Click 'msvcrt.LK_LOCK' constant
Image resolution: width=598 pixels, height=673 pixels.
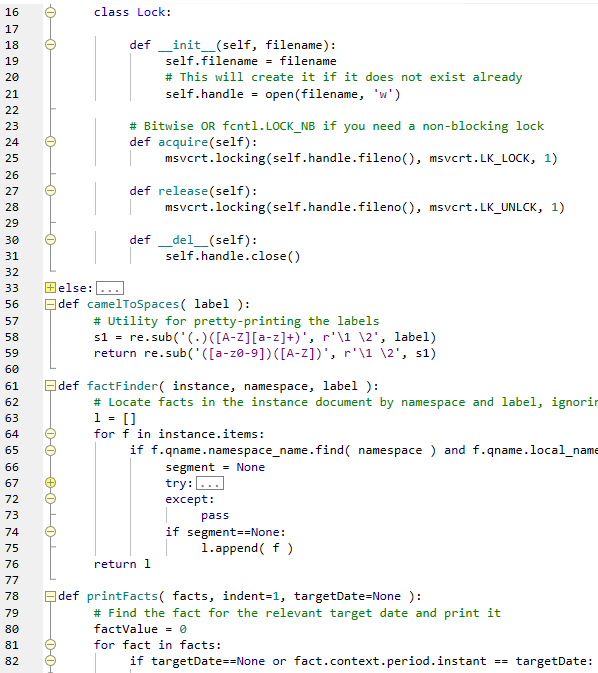480,158
